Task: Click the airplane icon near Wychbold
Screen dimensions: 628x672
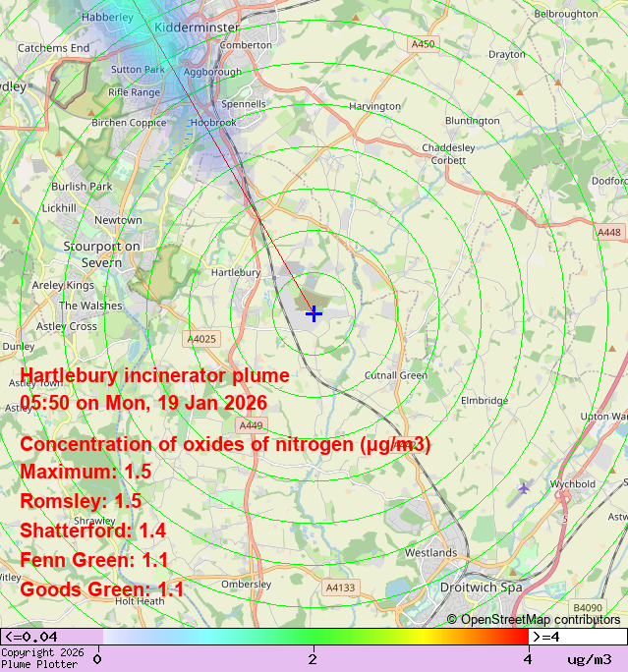Action: [524, 487]
